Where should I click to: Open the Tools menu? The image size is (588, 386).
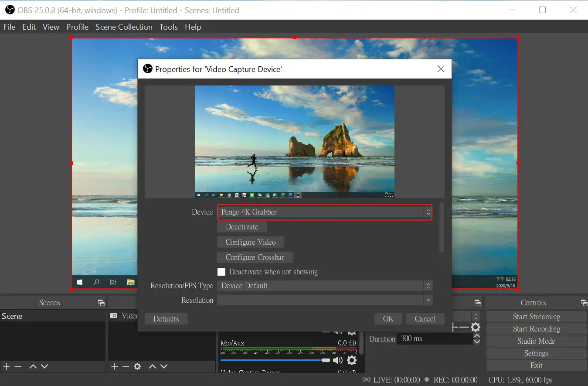[168, 27]
